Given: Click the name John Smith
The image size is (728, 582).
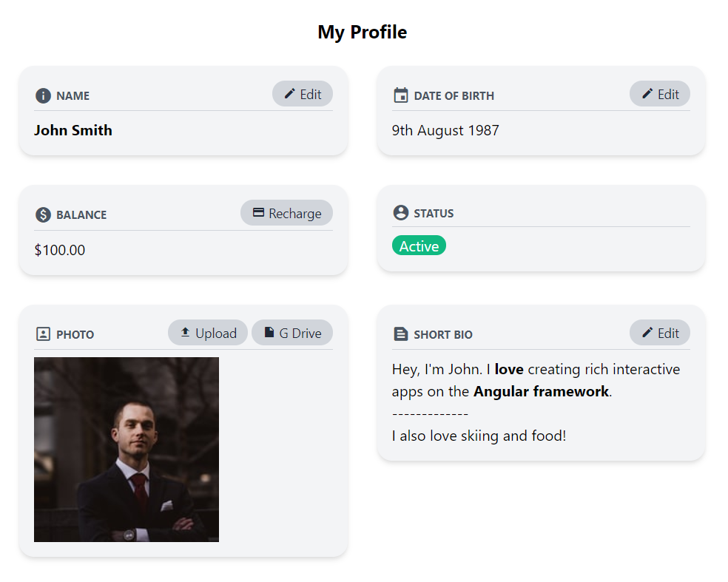Looking at the screenshot, I should coord(73,130).
